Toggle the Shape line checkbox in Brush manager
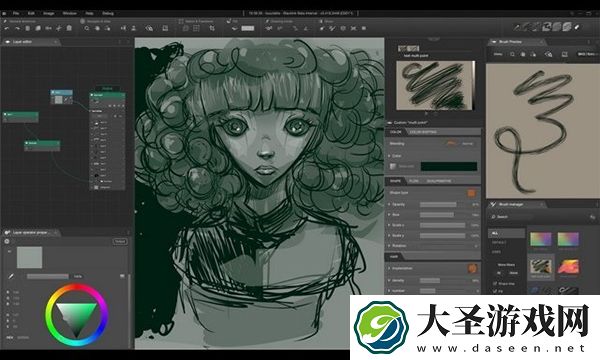The height and width of the screenshot is (360, 600). (x=495, y=283)
